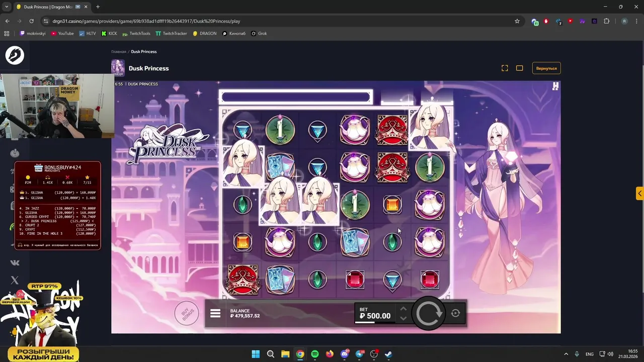Open the tab search dropdown

pos(7,7)
